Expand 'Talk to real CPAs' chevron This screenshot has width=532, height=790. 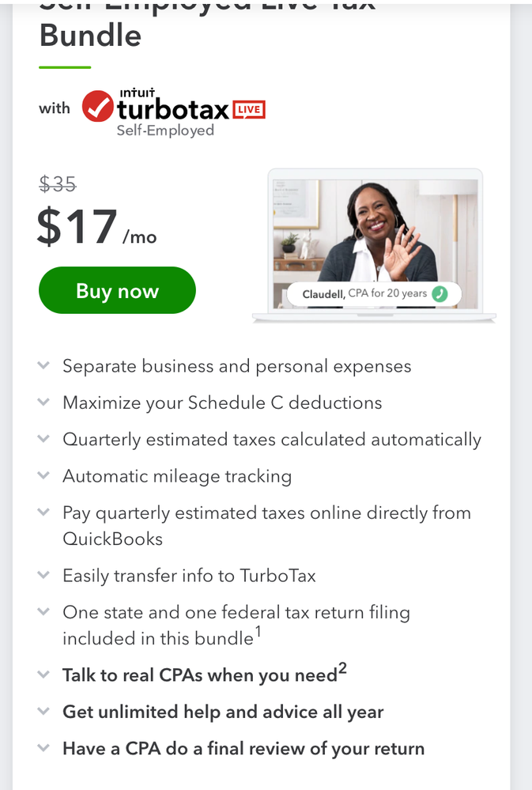44,675
